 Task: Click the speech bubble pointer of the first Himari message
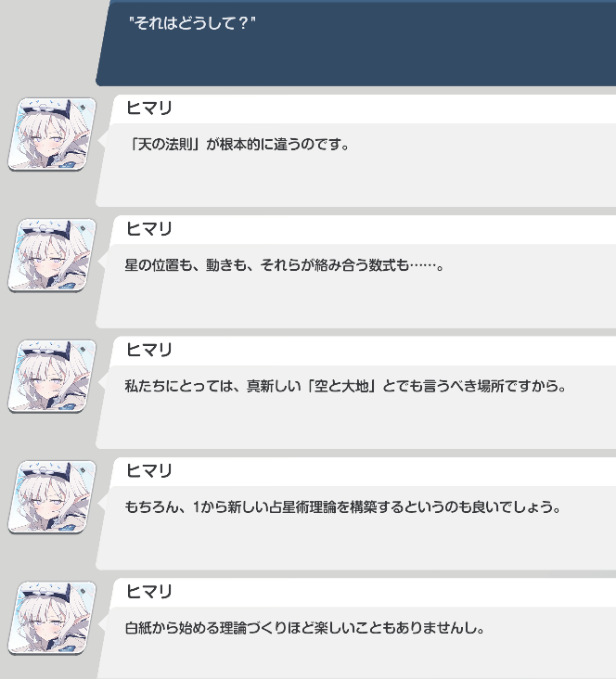coord(101,141)
